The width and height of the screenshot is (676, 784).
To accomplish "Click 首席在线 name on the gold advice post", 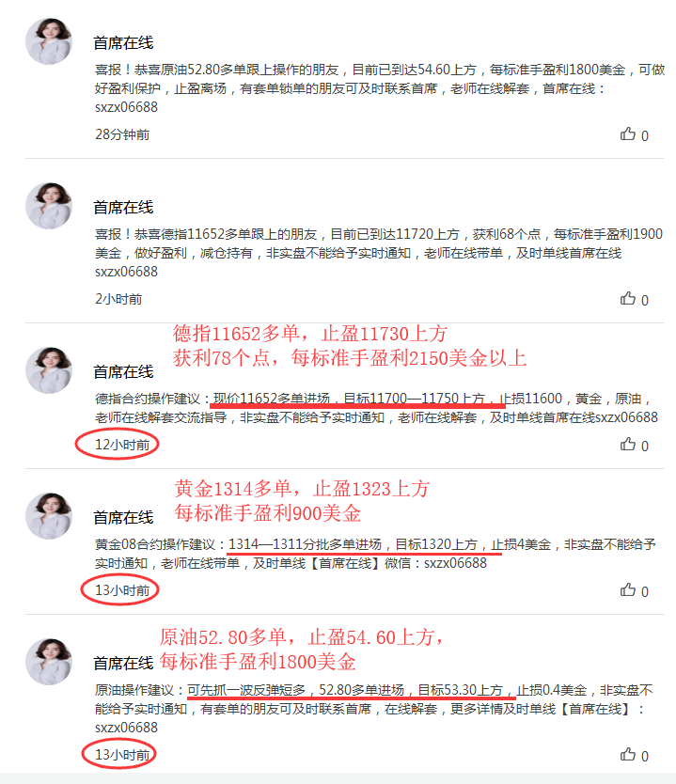I will click(123, 518).
